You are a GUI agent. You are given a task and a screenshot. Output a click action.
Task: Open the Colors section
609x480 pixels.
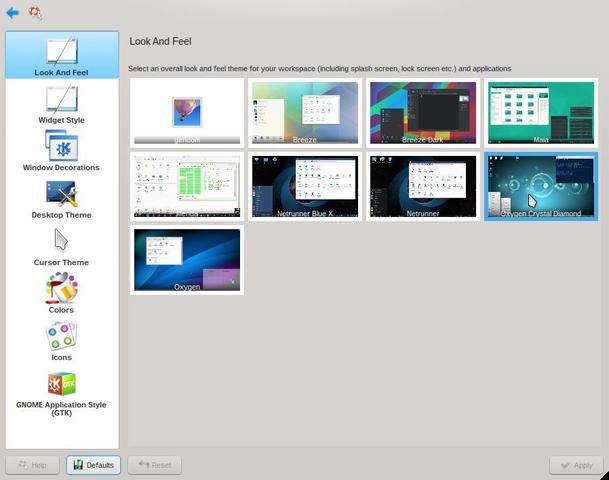61,293
